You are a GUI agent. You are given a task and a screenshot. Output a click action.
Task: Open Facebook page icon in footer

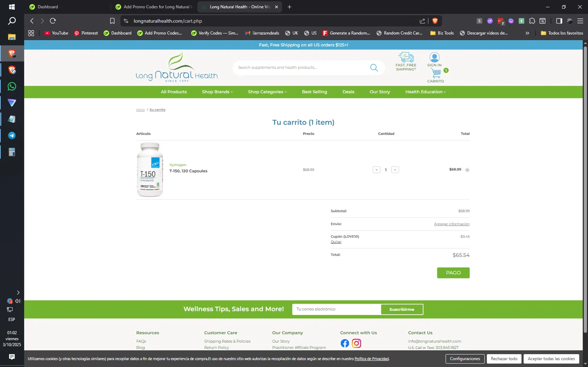click(x=345, y=343)
